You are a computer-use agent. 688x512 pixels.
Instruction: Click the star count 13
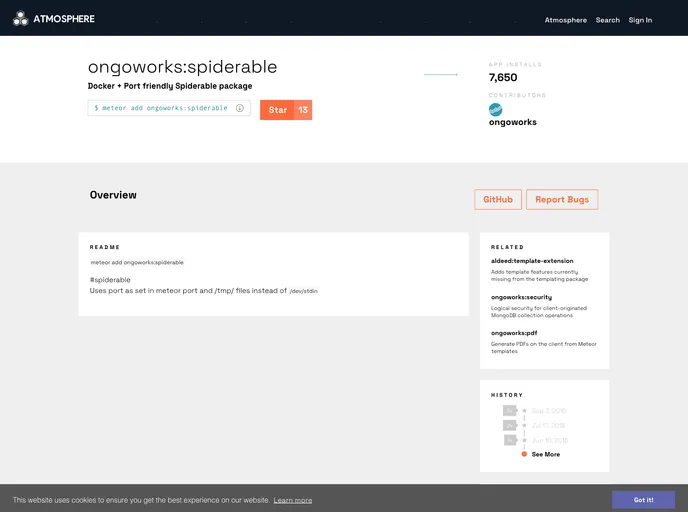point(303,110)
